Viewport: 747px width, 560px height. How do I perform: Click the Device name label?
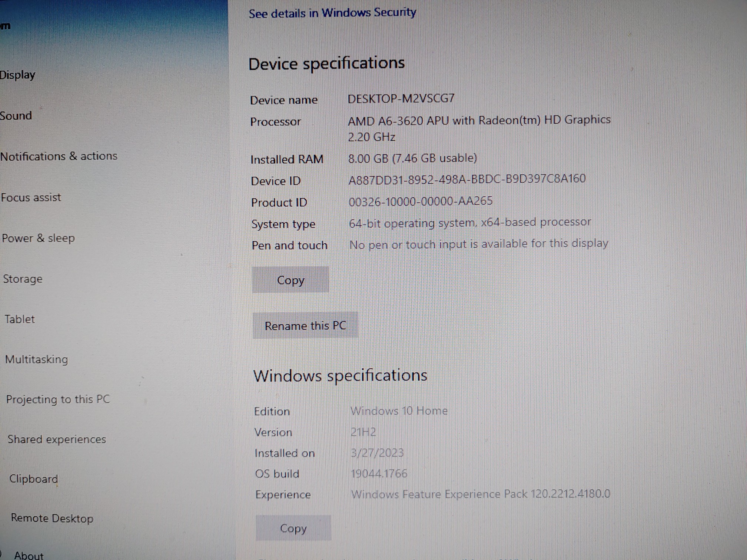tap(284, 100)
